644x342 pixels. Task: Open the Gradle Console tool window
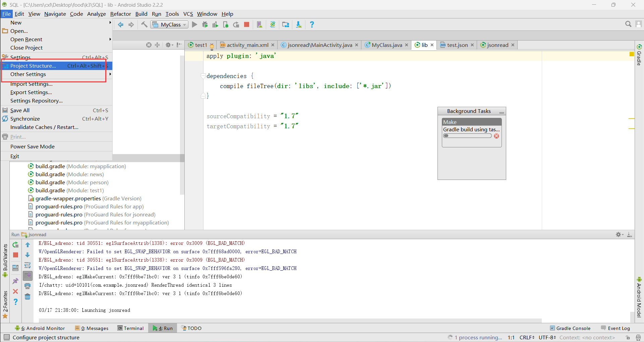coord(570,328)
